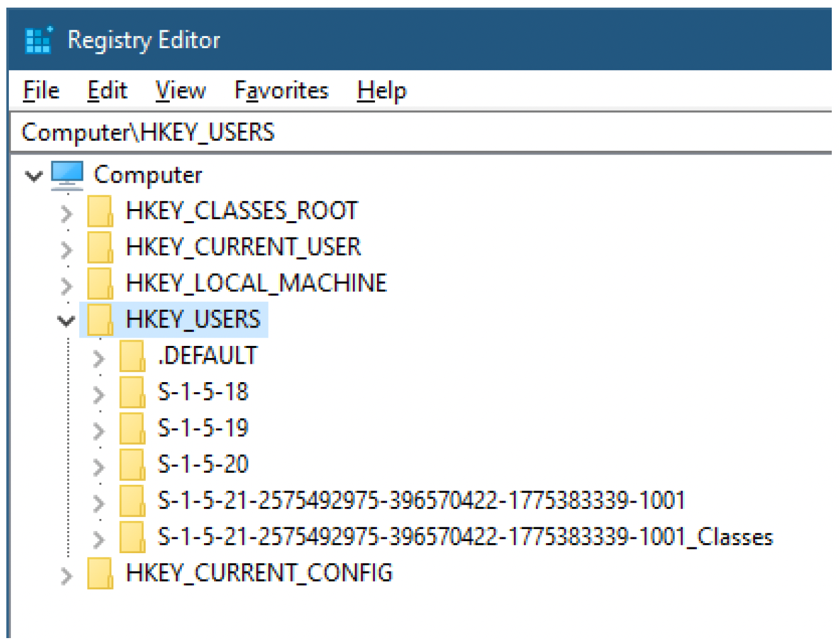The width and height of the screenshot is (840, 640).
Task: Collapse the HKEY_USERS tree node
Action: (66, 321)
